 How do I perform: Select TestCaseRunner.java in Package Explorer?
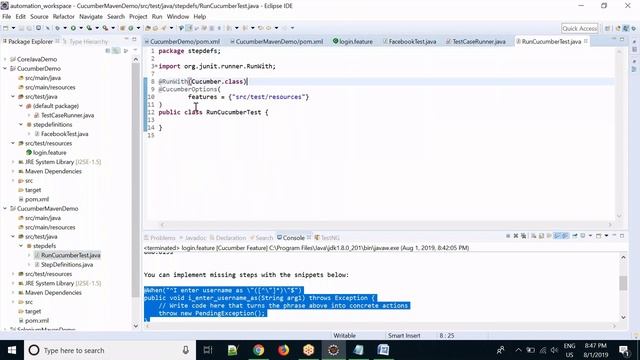click(64, 115)
